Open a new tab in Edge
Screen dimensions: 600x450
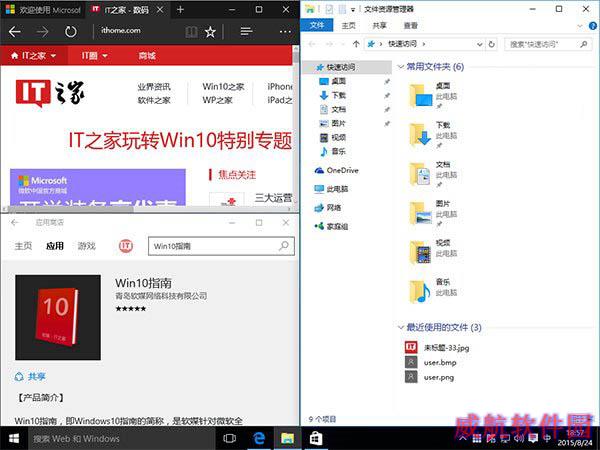pos(180,10)
